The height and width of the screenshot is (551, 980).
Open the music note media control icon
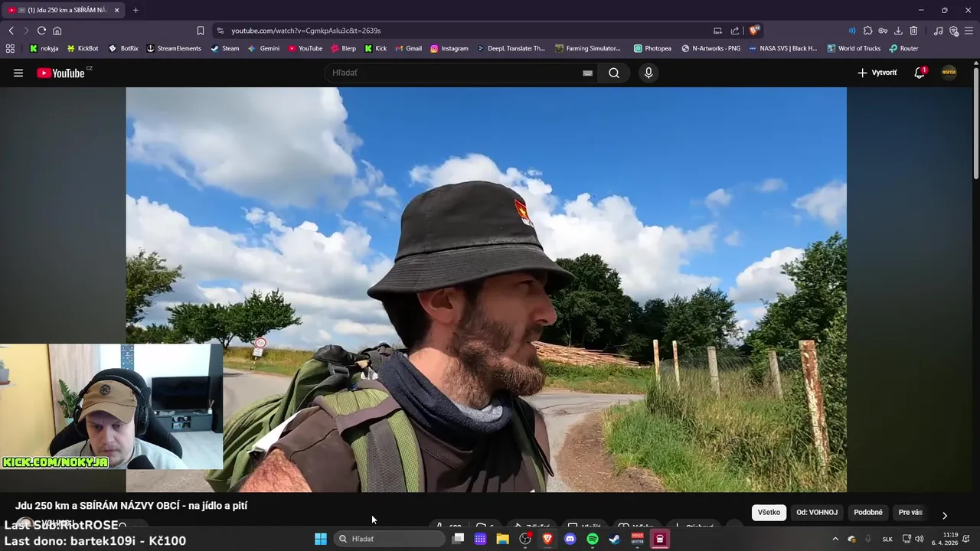tap(938, 31)
